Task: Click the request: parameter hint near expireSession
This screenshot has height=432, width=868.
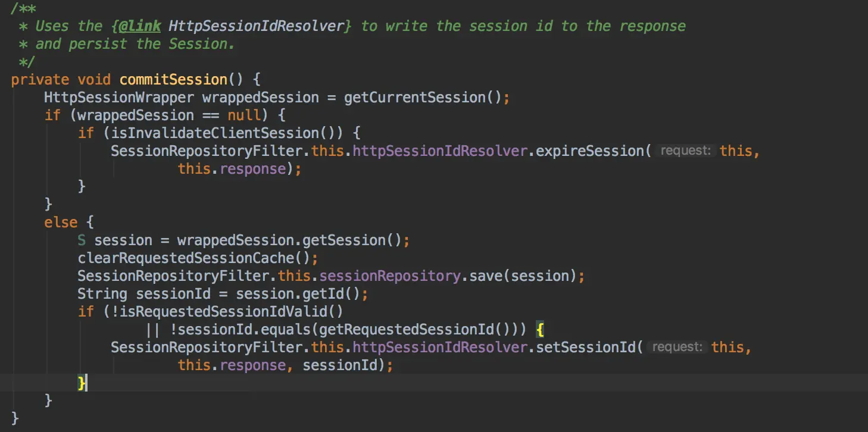Action: click(x=685, y=151)
